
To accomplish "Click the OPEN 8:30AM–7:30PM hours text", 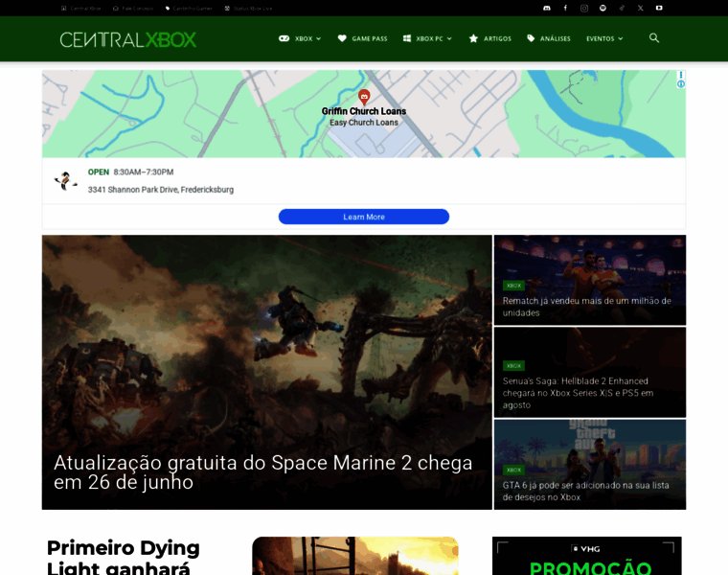I will (x=130, y=172).
